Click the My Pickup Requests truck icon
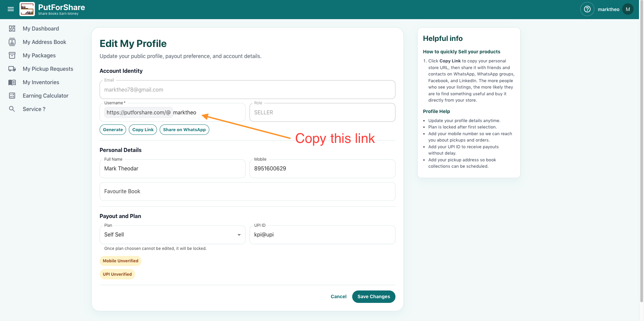Image resolution: width=644 pixels, height=321 pixels. coord(12,69)
